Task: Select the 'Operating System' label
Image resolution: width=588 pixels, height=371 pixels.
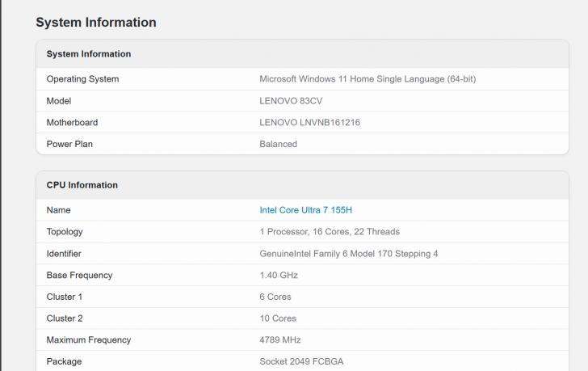Action: click(82, 79)
